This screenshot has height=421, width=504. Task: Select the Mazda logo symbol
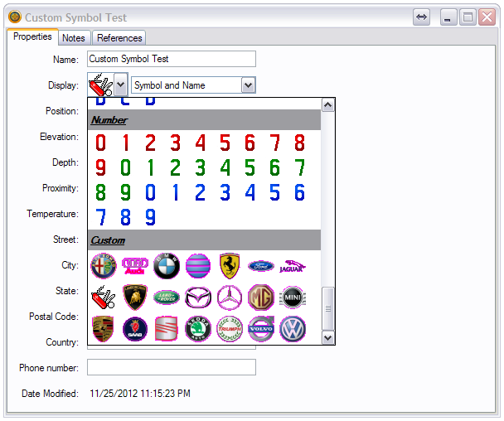[x=198, y=298]
